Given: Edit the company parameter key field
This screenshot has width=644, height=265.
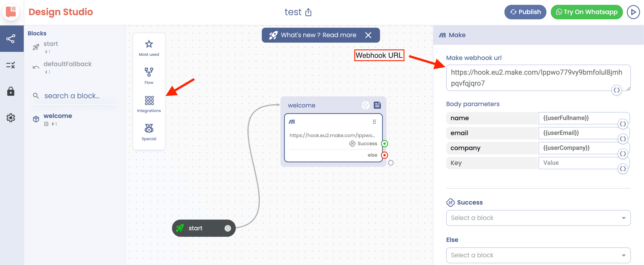Looking at the screenshot, I should click(491, 148).
